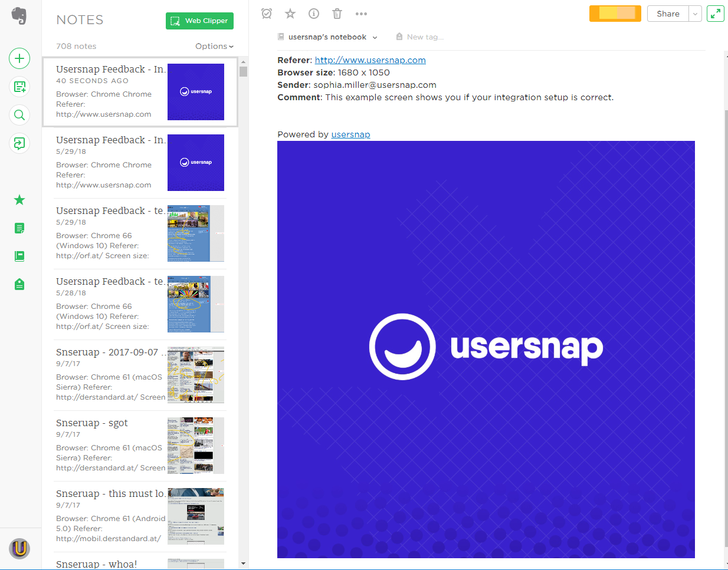Open the usersnap Powered by link

[350, 134]
